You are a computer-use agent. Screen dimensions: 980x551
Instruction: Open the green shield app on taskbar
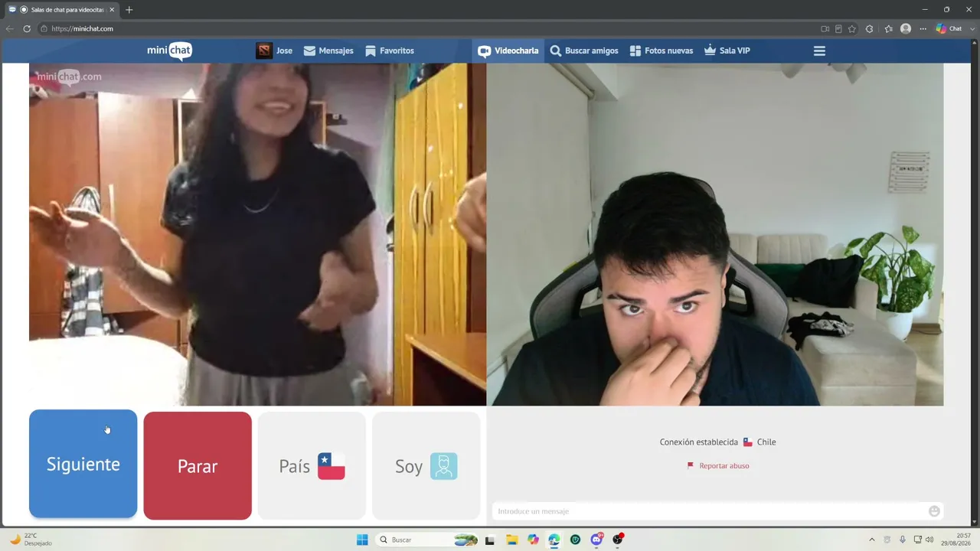click(575, 540)
